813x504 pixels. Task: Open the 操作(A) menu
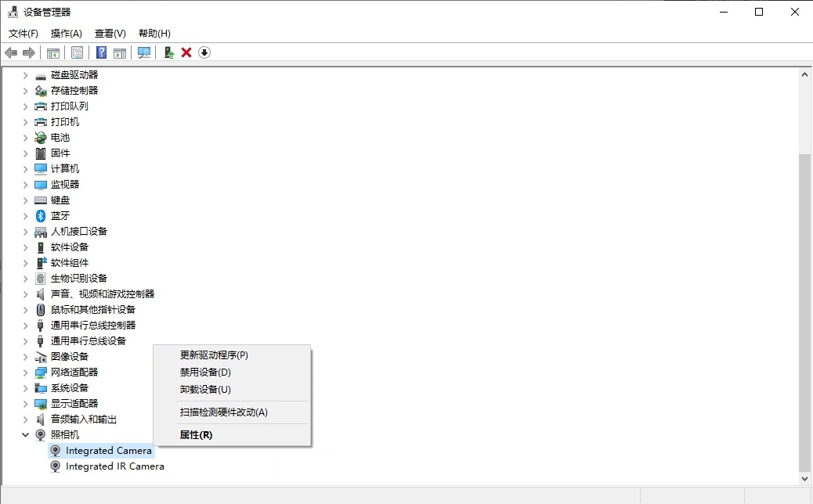[66, 34]
